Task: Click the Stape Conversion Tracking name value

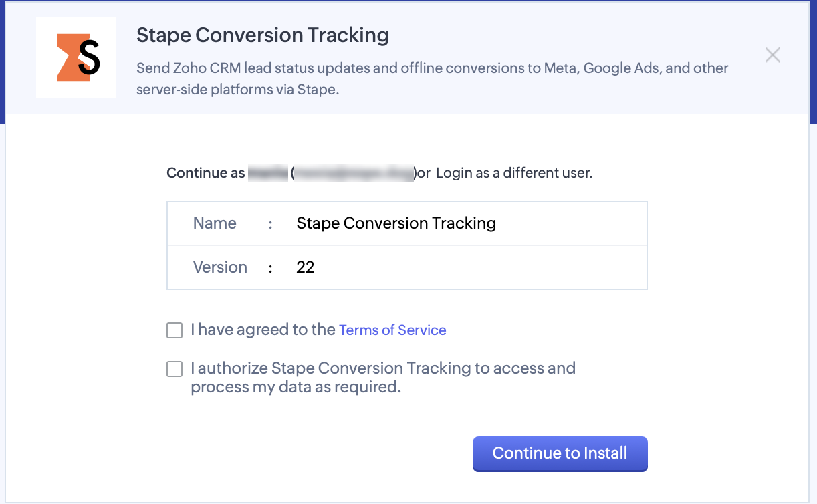Action: point(396,223)
